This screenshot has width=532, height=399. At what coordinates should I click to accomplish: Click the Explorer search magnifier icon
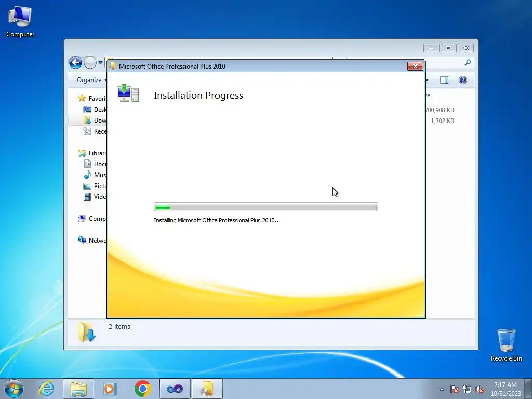pos(468,62)
